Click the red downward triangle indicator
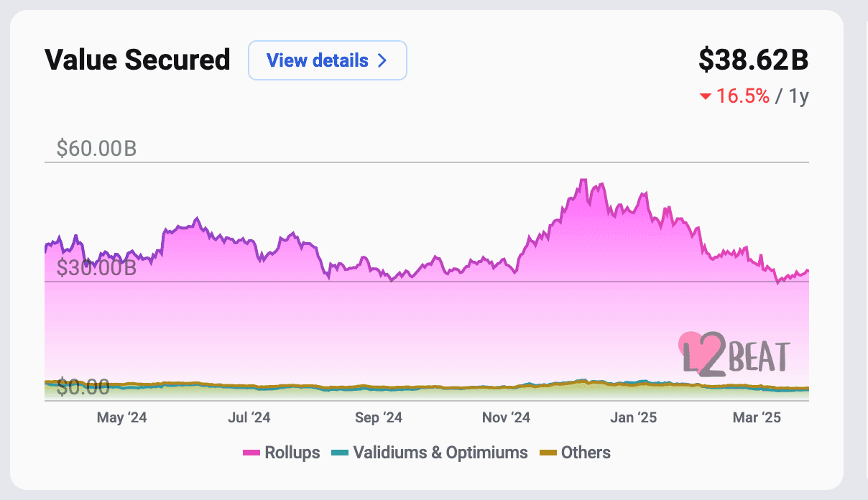The image size is (868, 500). 705,96
